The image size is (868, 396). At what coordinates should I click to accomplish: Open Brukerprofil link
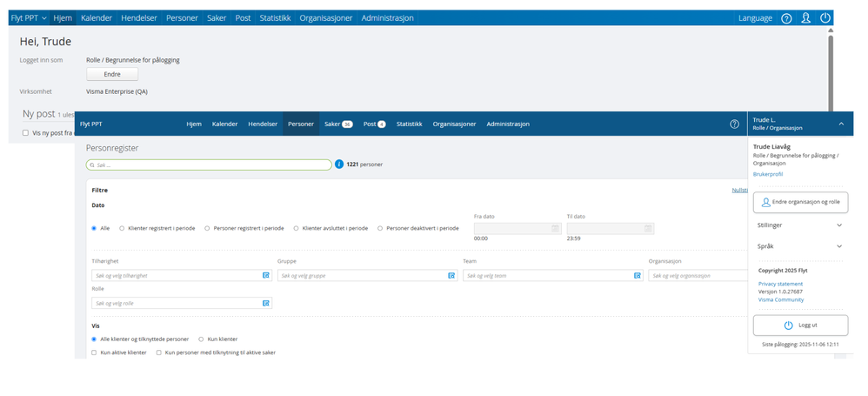[768, 174]
